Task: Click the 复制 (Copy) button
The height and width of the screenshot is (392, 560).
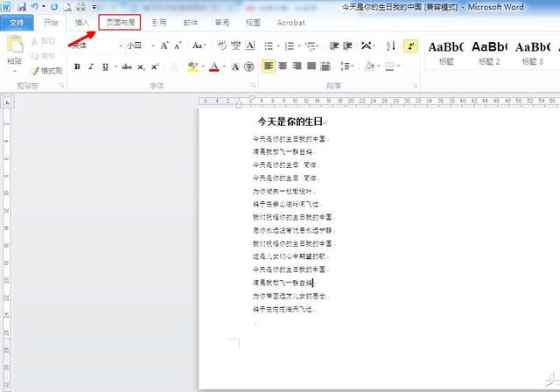Action: (x=43, y=56)
